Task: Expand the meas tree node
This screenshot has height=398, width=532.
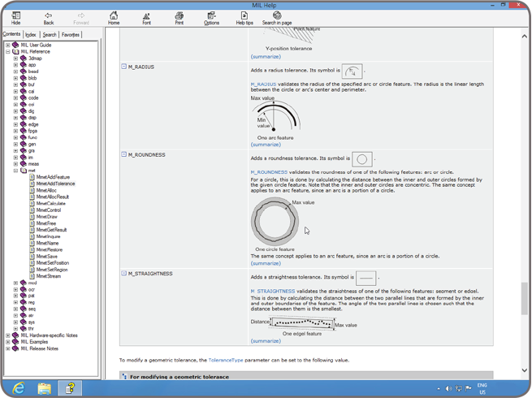Action: click(x=15, y=164)
